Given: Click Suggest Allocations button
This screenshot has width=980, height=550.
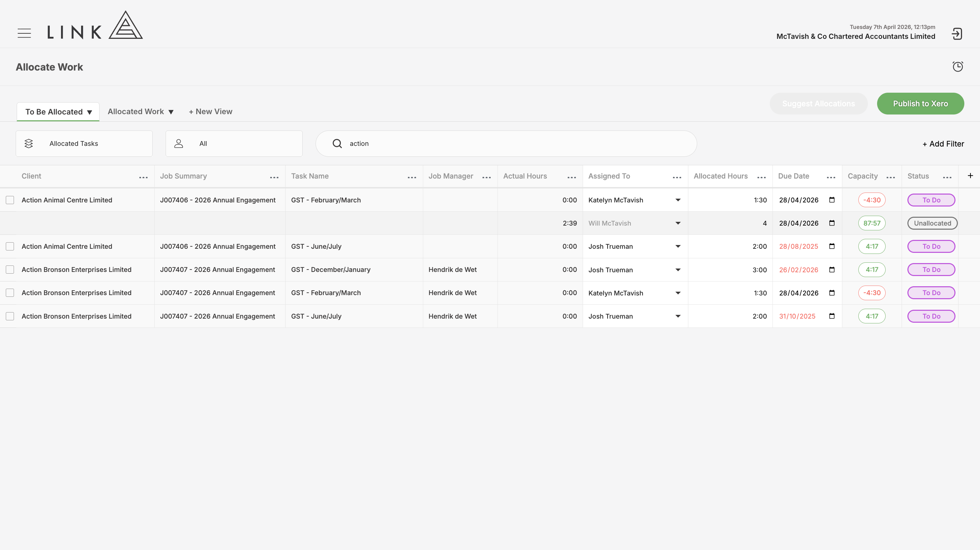Looking at the screenshot, I should coord(818,104).
